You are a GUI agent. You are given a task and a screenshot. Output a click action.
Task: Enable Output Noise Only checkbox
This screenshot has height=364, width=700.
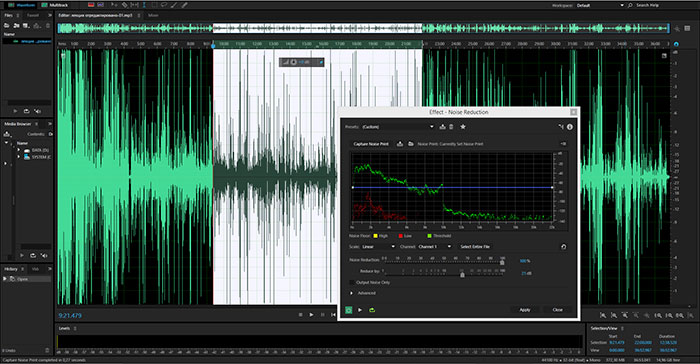tap(352, 283)
